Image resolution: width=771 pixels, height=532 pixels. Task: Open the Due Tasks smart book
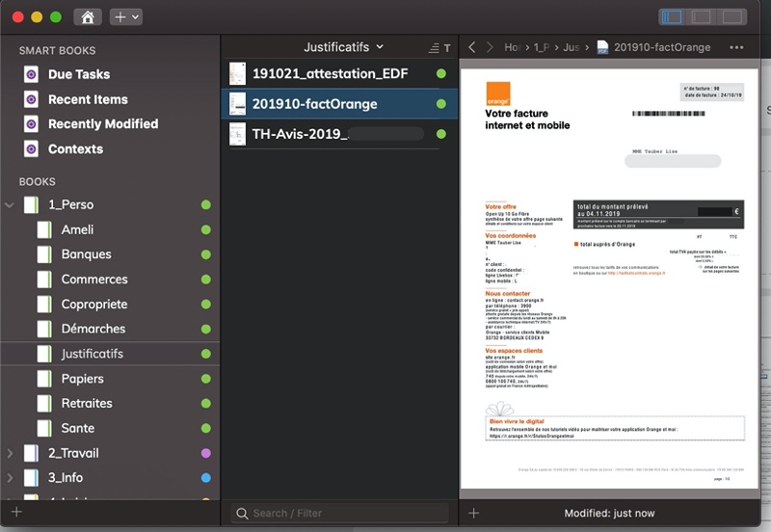point(78,74)
